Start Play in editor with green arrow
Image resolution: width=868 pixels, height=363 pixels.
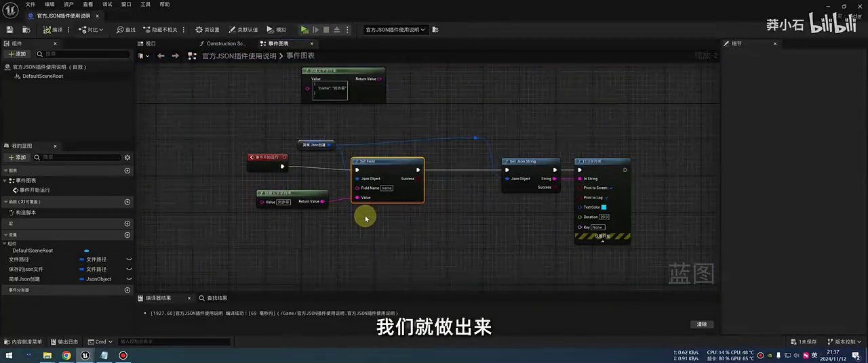click(304, 30)
